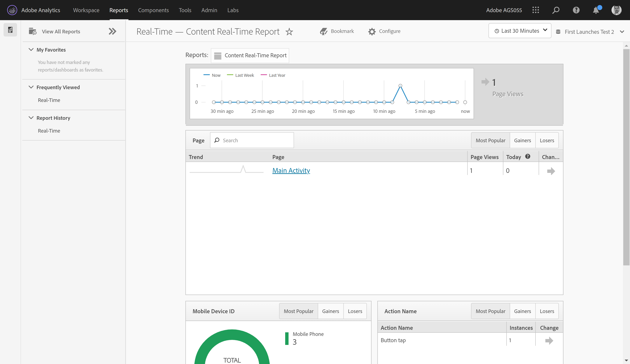This screenshot has width=630, height=364.
Task: Open the apps grid switcher icon
Action: click(535, 10)
